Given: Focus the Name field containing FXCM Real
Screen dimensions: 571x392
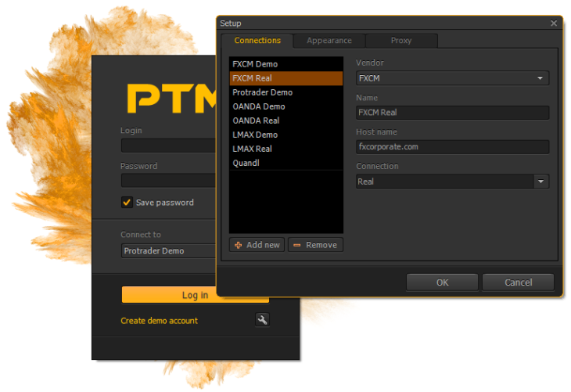Looking at the screenshot, I should [452, 113].
